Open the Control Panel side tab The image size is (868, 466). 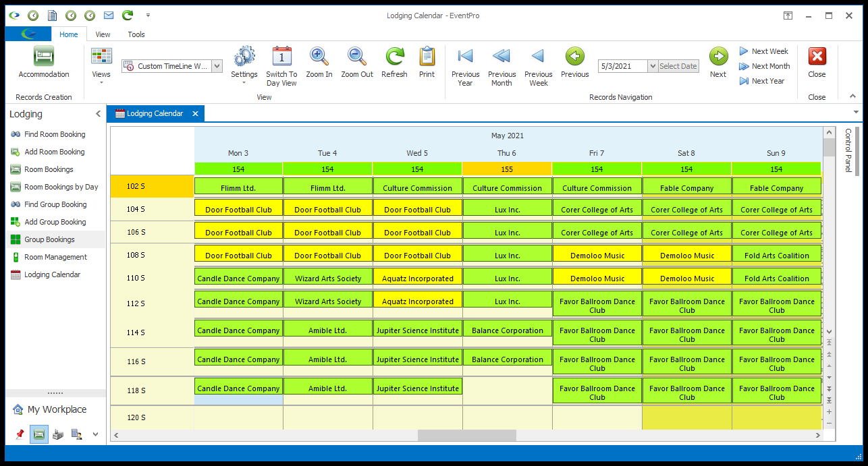[x=848, y=150]
